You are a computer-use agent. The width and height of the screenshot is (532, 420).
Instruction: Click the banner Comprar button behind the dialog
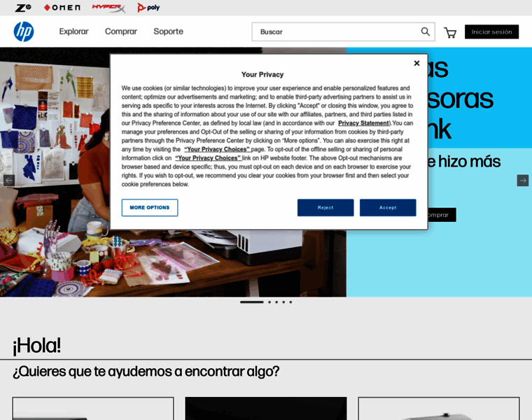[x=442, y=215]
